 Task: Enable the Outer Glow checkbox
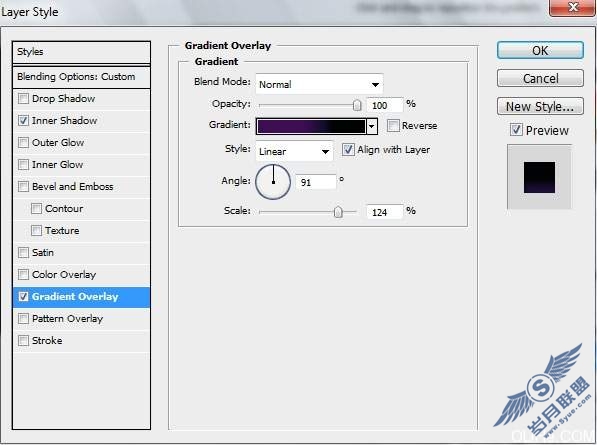pyautogui.click(x=23, y=143)
